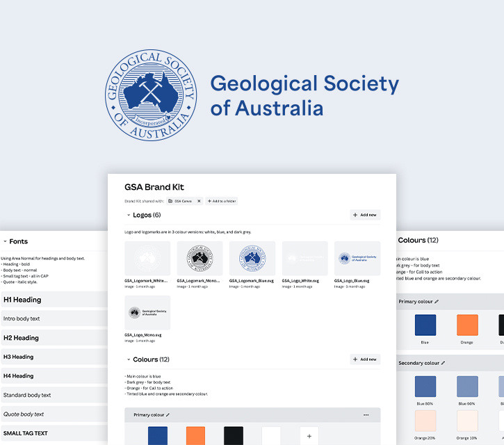This screenshot has height=445, width=504.
Task: Select Blue 60% swatch
Action: coord(467,386)
